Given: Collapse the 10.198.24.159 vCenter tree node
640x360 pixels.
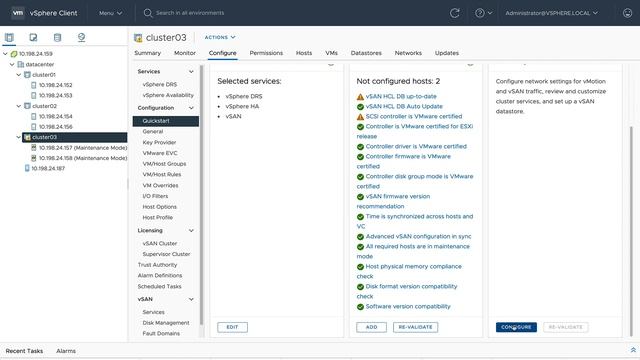Looking at the screenshot, I should [5, 54].
